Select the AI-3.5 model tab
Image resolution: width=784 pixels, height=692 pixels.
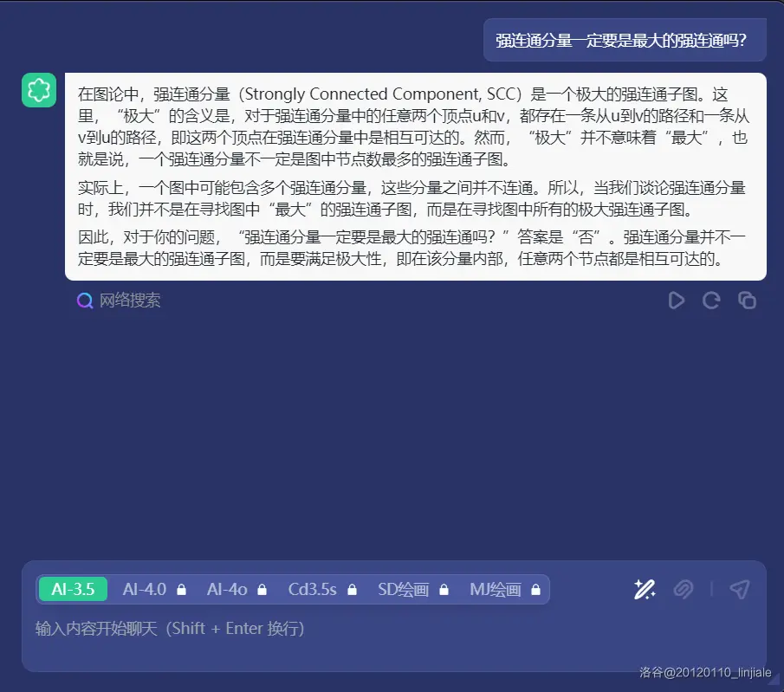click(73, 590)
